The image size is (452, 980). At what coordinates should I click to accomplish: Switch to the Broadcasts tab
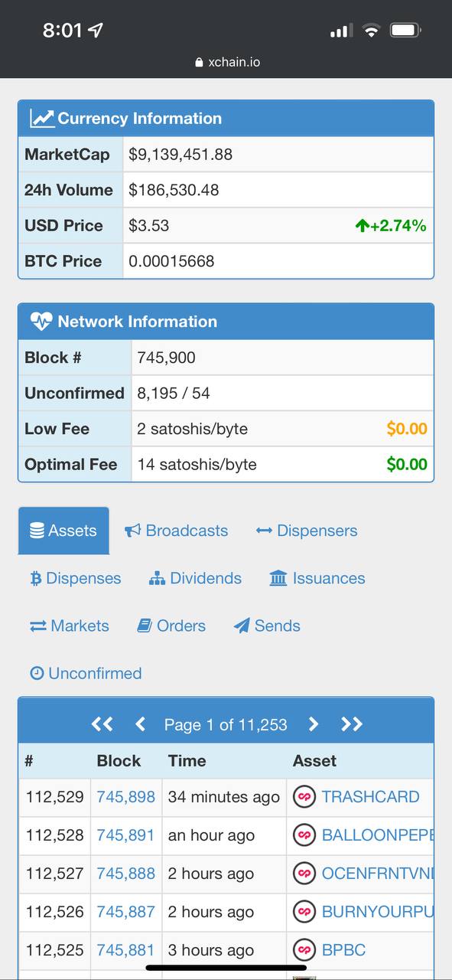pyautogui.click(x=176, y=531)
